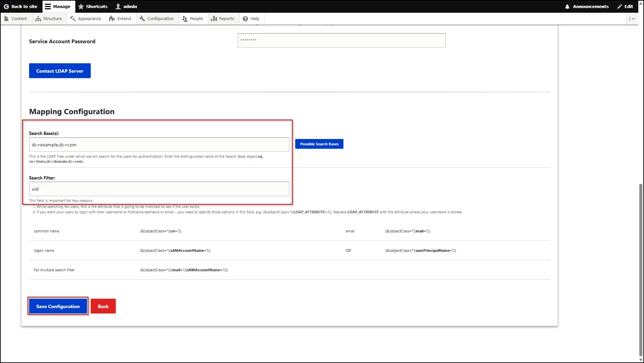Click the Contact LDAP Server button
The width and height of the screenshot is (644, 363).
pos(60,71)
